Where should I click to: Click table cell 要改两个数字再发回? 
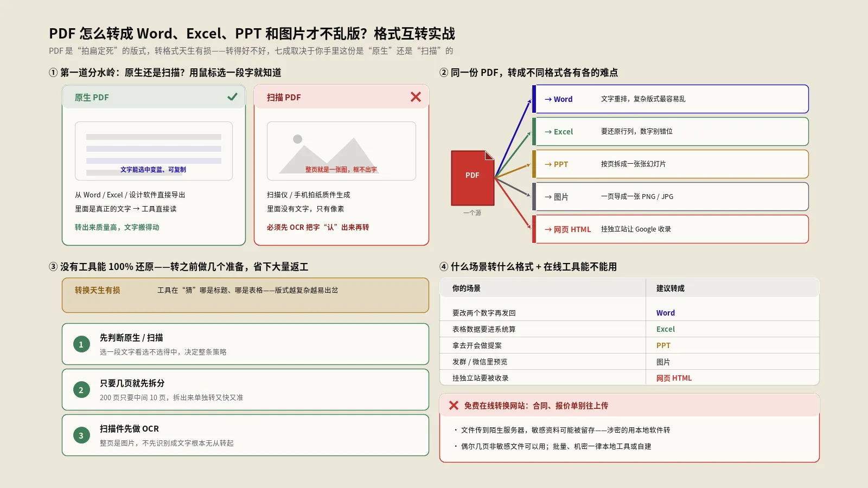pos(484,313)
